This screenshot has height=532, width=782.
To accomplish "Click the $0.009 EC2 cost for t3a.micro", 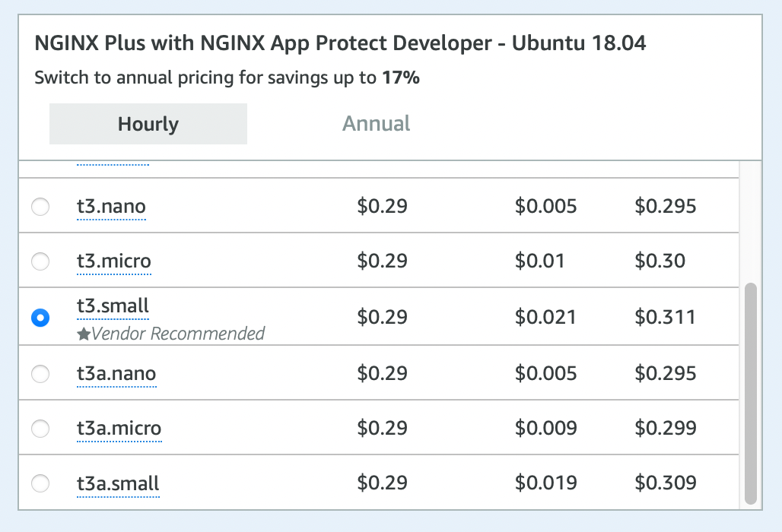I will tap(545, 429).
